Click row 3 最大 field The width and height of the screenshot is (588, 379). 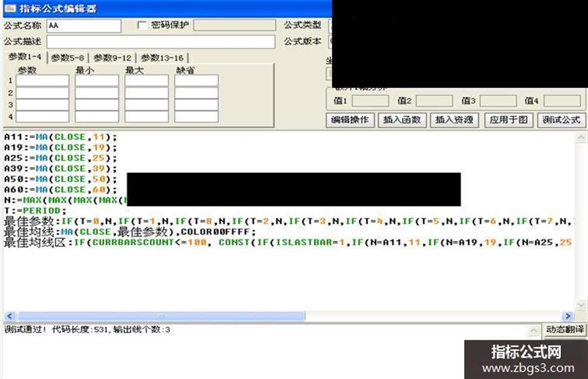coord(147,105)
